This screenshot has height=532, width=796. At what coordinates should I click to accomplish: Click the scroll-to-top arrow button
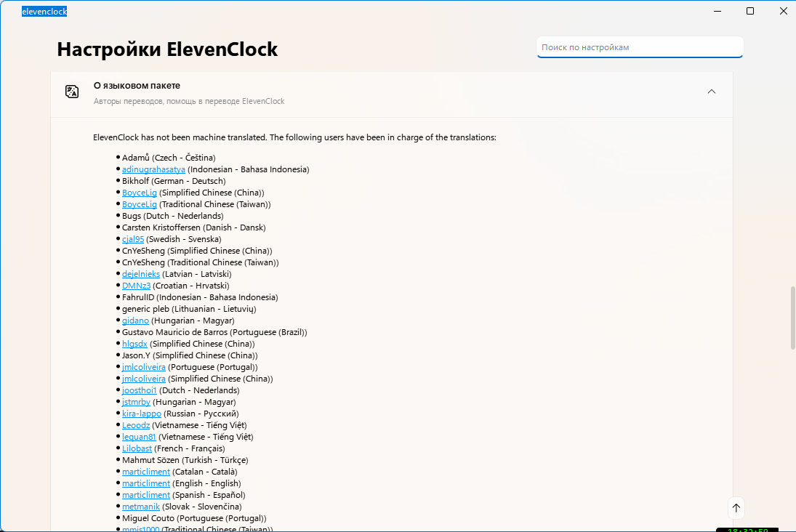click(736, 507)
